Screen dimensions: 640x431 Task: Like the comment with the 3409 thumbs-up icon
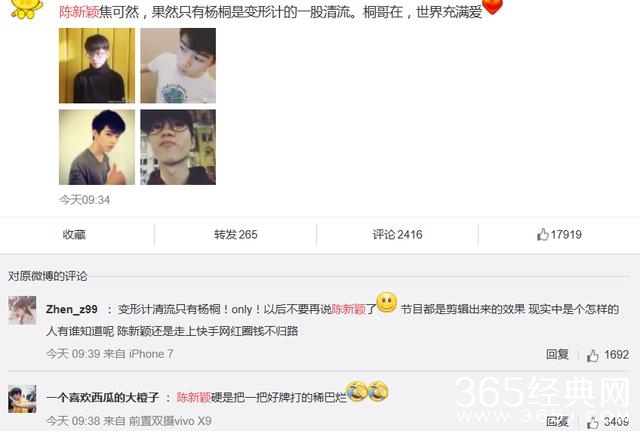point(593,422)
